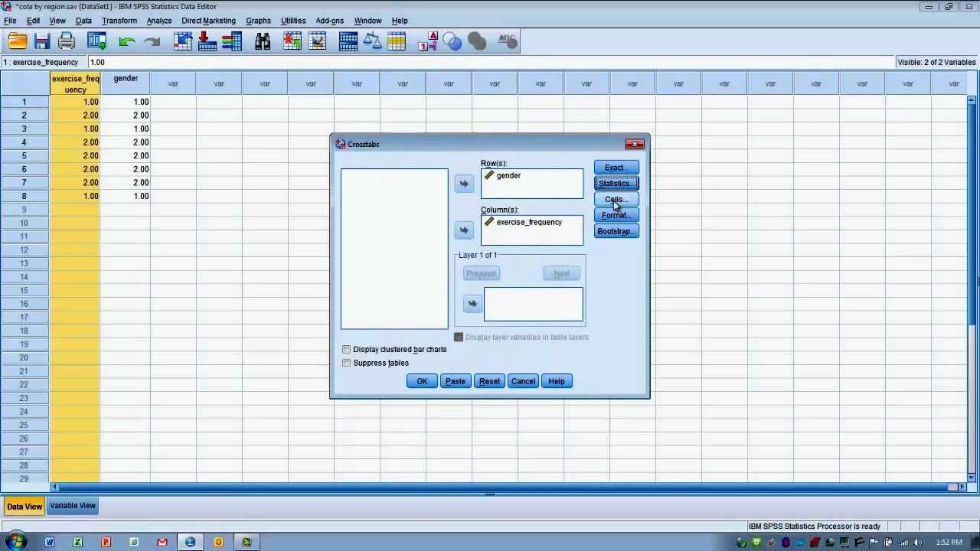Open Bootstrap options in Crosstabs

(616, 232)
